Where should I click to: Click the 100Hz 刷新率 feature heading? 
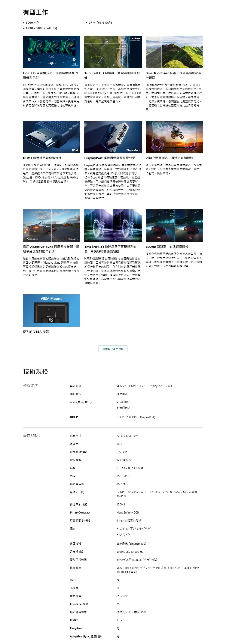[167, 247]
